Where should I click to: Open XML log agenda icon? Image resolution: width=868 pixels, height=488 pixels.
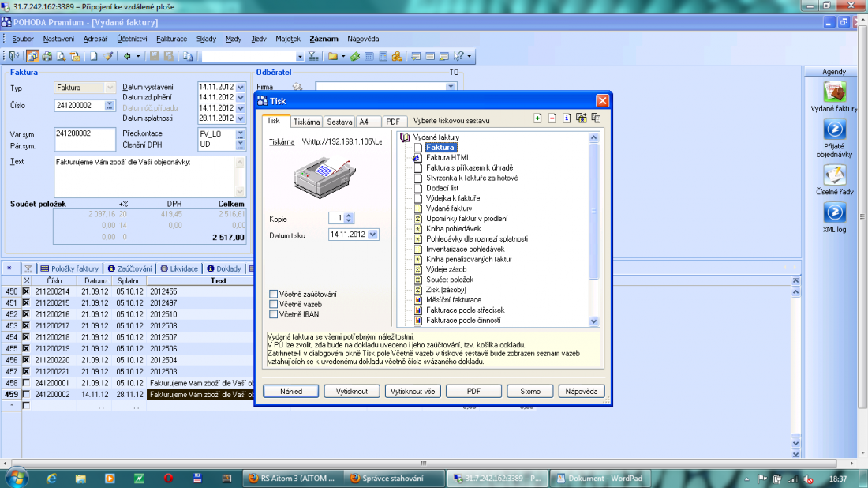(834, 213)
